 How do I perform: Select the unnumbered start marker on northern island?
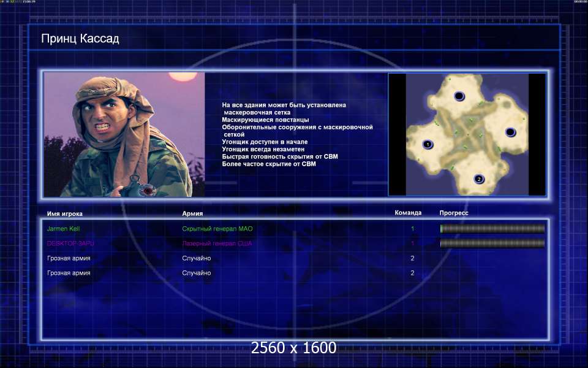pyautogui.click(x=459, y=96)
